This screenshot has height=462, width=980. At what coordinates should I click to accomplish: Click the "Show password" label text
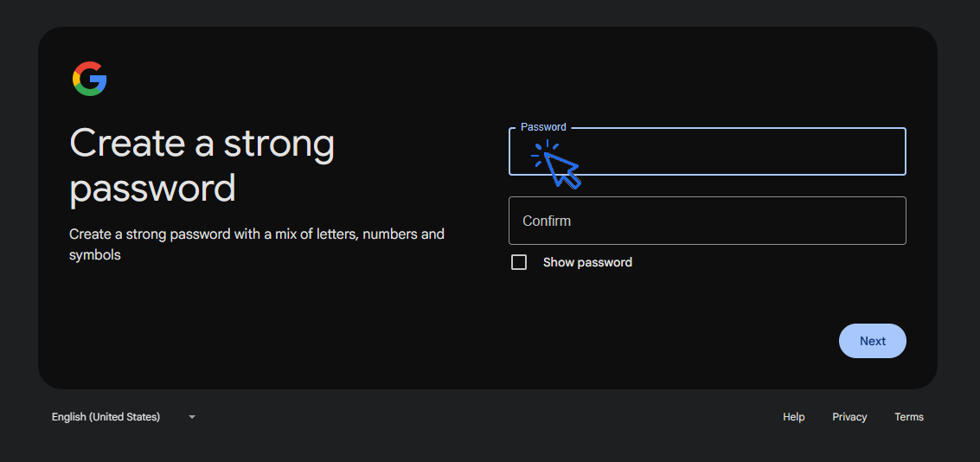[587, 262]
